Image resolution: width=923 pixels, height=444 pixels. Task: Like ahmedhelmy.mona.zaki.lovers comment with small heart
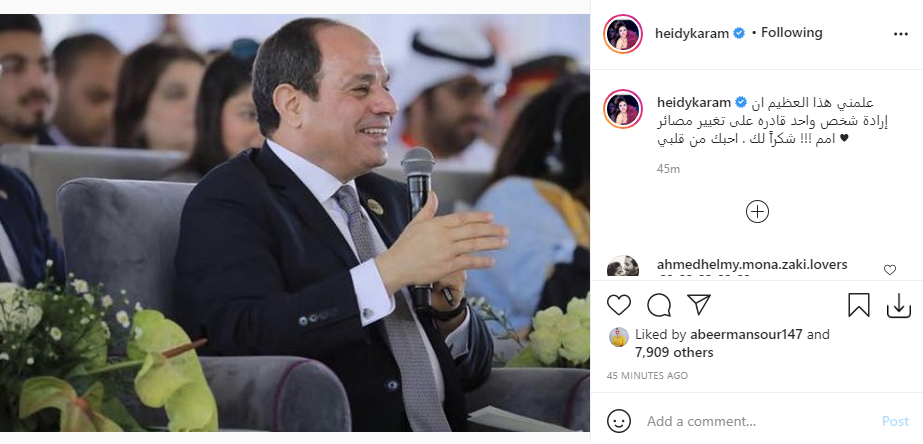pyautogui.click(x=889, y=270)
